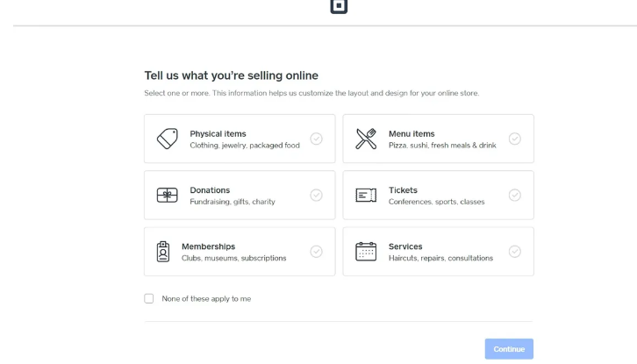The width and height of the screenshot is (637, 364).
Task: Click the 'Menu items' card title
Action: [412, 133]
